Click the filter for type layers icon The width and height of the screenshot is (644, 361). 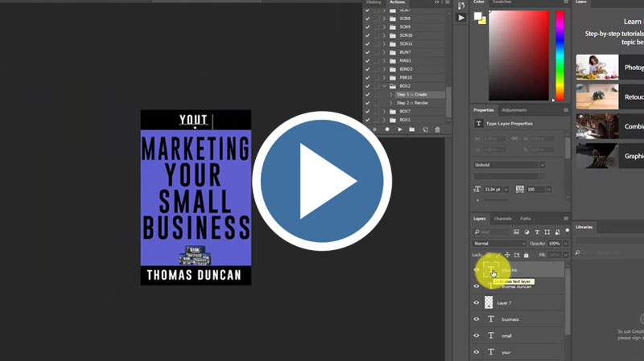point(537,232)
